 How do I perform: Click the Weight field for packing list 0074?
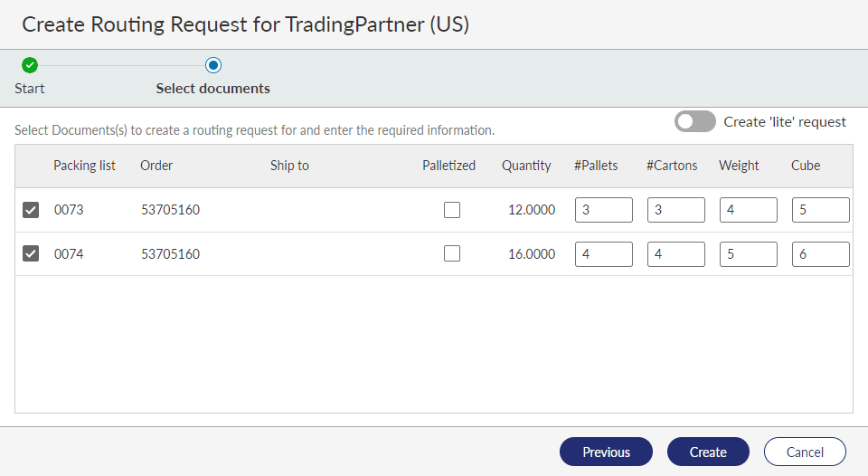(748, 254)
